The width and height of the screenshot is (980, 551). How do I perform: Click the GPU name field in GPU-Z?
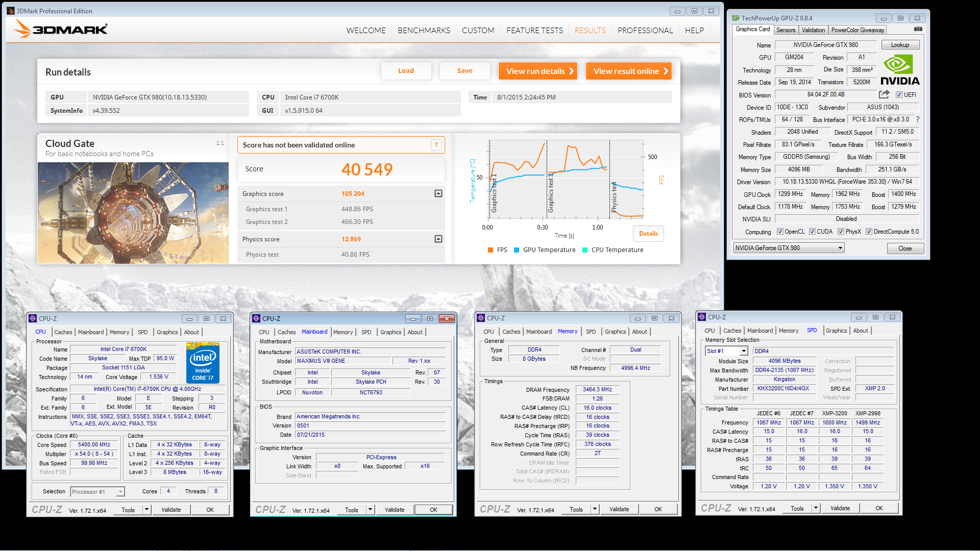(825, 45)
